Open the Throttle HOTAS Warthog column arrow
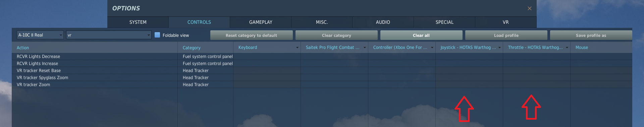The height and width of the screenshot is (127, 644). click(x=567, y=48)
